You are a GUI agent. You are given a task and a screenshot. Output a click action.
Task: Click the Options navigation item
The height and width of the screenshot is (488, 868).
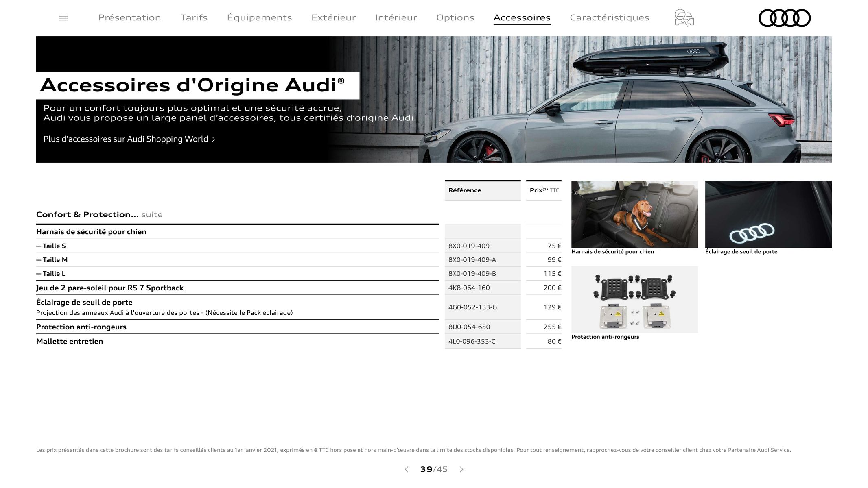(x=455, y=17)
